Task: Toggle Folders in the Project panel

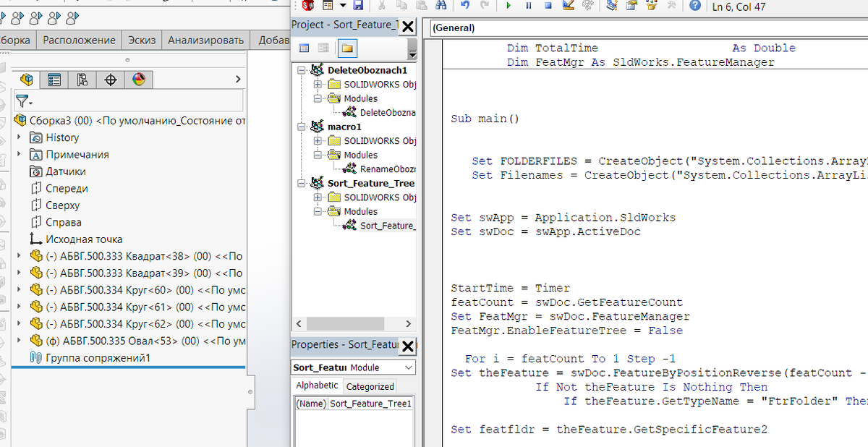Action: point(347,48)
